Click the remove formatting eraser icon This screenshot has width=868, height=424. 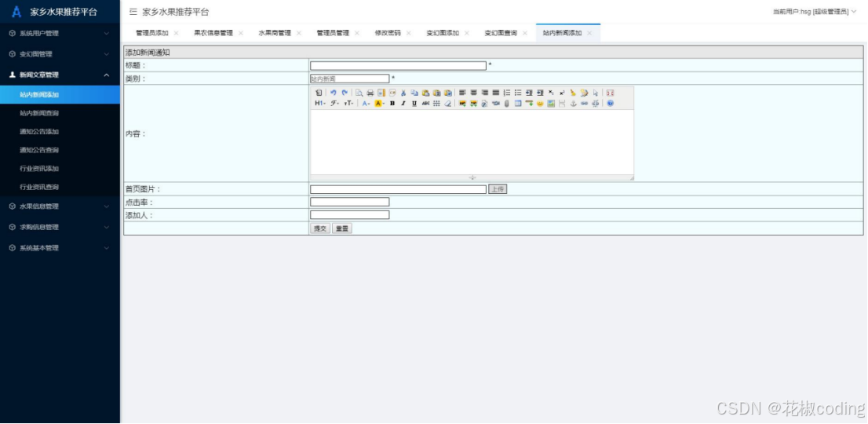(x=448, y=103)
